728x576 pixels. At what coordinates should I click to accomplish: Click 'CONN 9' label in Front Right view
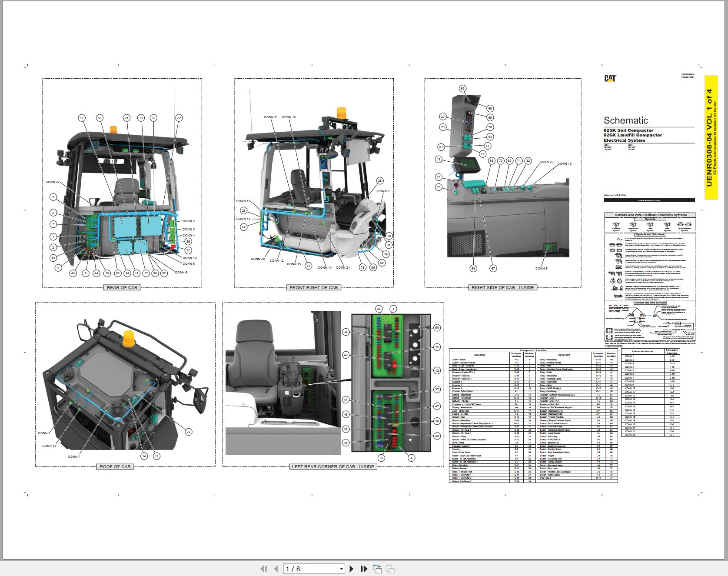[383, 191]
